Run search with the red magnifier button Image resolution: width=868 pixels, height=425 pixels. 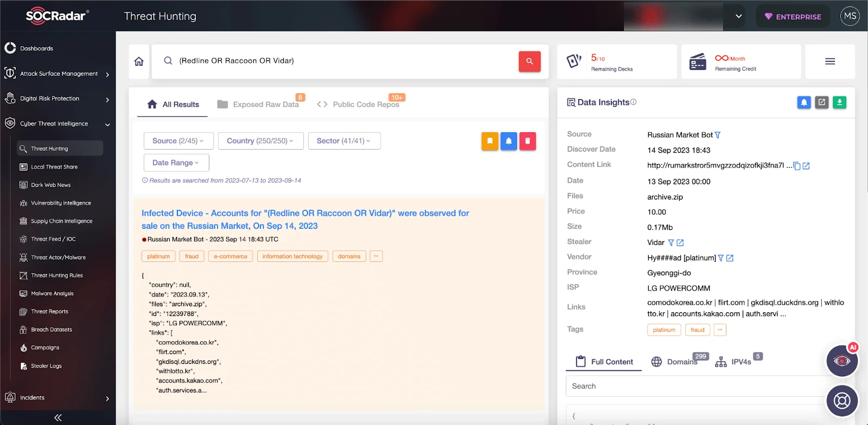coord(529,61)
